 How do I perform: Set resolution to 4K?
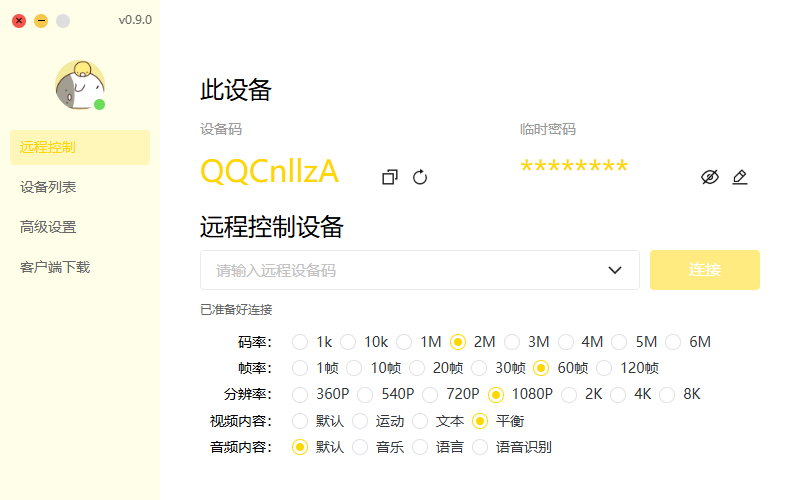(x=618, y=394)
